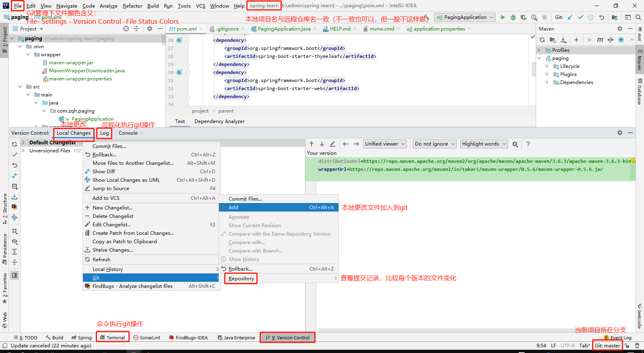Open Event Log button
Screen dimensions: 644x353
pyautogui.click(x=617, y=338)
